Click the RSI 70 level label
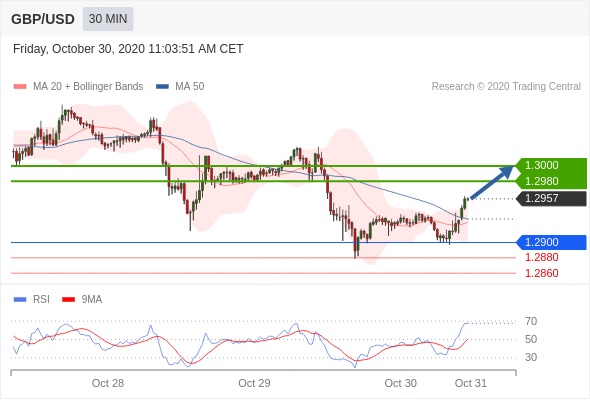The height and width of the screenshot is (400, 590). point(531,322)
